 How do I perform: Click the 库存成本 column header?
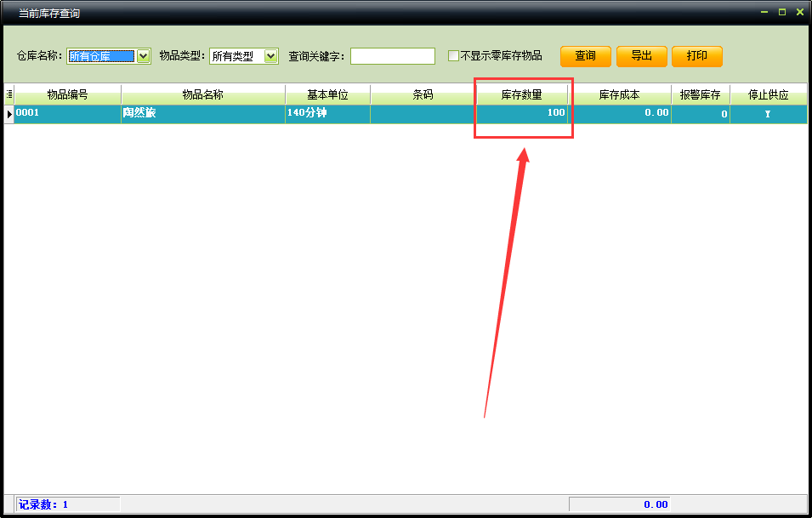pos(619,94)
